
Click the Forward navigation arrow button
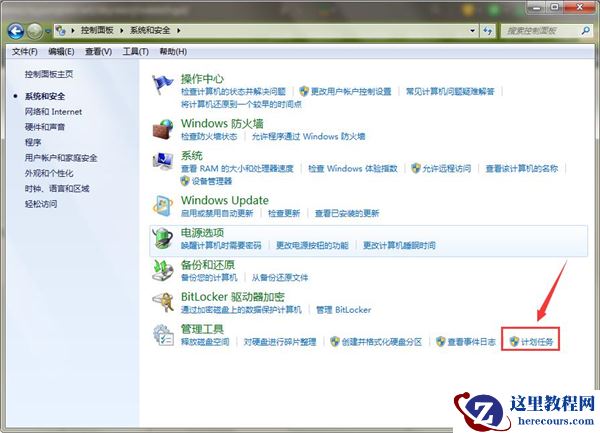coord(35,31)
